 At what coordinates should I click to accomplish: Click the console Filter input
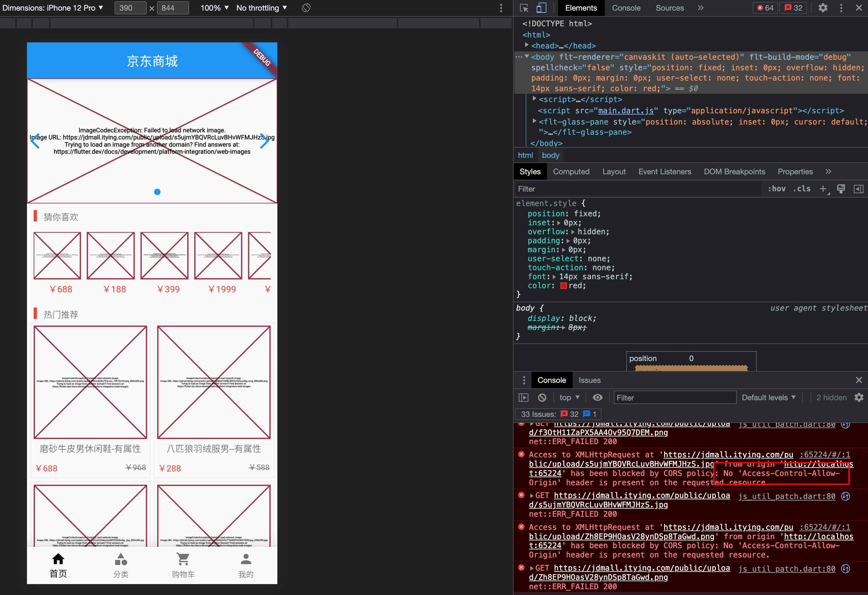coord(674,398)
